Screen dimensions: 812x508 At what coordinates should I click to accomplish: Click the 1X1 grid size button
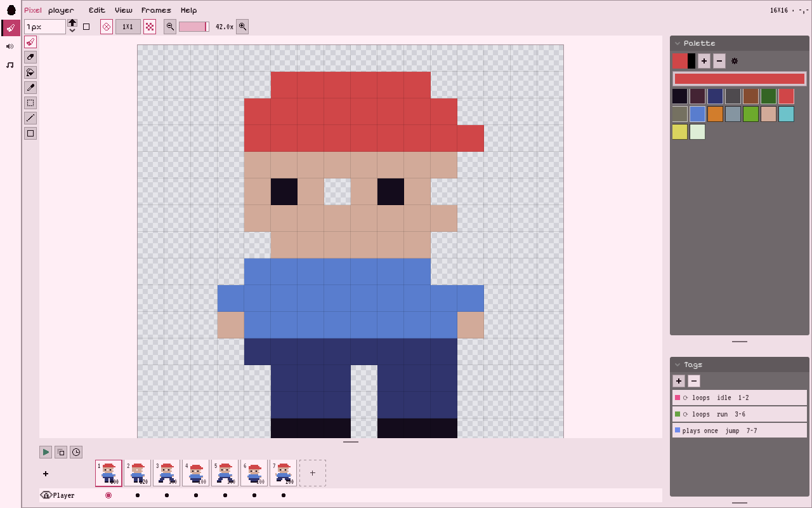pyautogui.click(x=128, y=27)
